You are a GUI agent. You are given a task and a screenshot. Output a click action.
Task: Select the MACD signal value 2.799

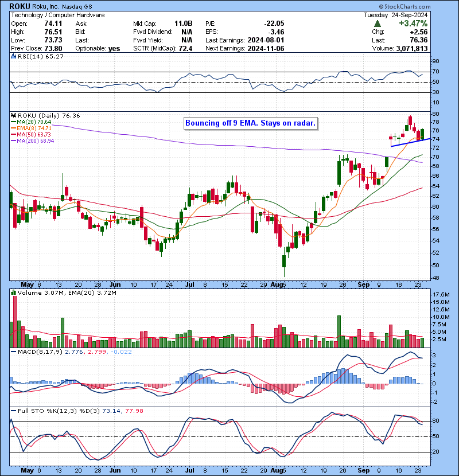(x=97, y=352)
